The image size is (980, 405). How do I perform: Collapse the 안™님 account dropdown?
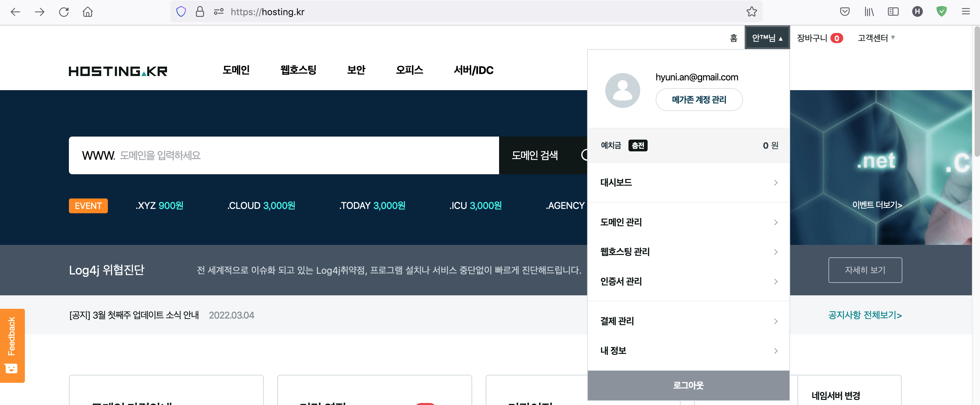point(767,38)
